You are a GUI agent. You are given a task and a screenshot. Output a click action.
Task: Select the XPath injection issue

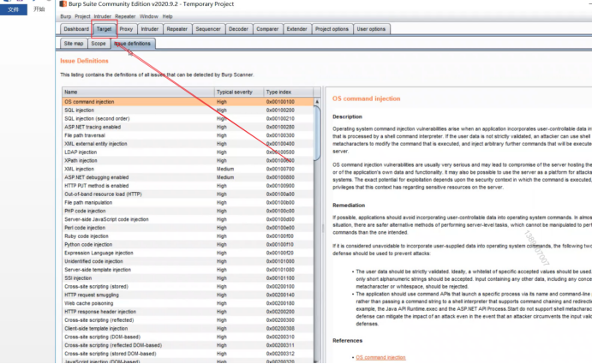pos(188,160)
